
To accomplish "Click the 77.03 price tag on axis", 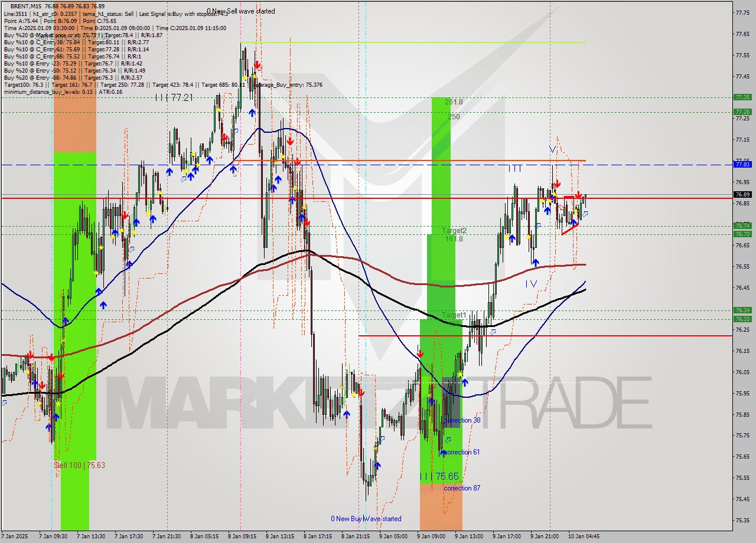I will [x=742, y=165].
